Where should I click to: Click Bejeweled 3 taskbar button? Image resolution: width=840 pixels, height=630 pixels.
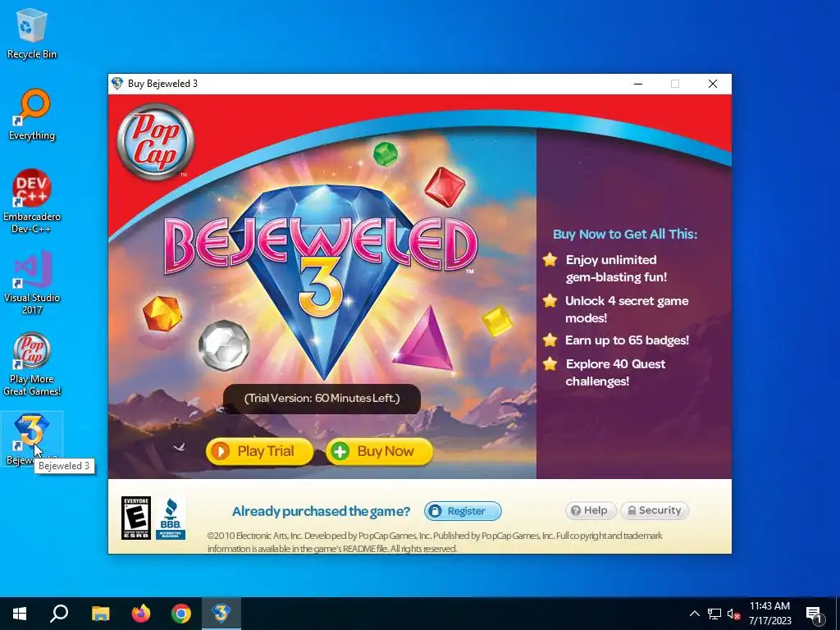[221, 614]
